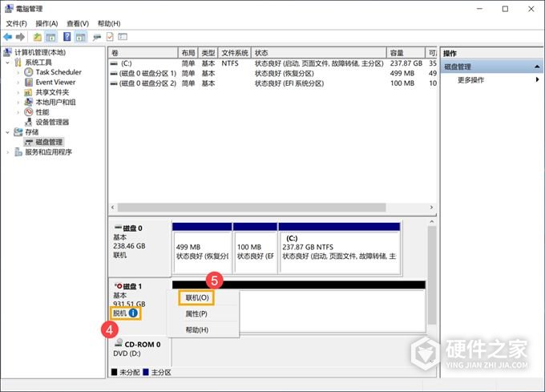
Task: Select 共享文件夹 in the tree
Action: [52, 92]
